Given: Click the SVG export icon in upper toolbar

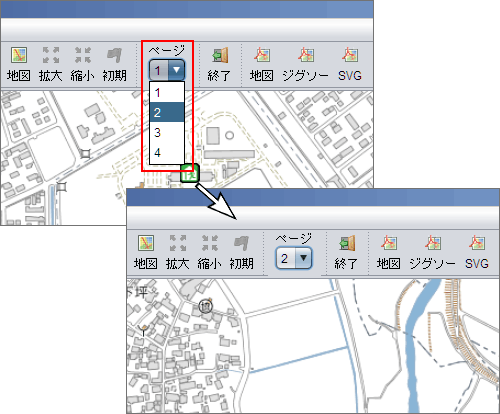Looking at the screenshot, I should [350, 55].
